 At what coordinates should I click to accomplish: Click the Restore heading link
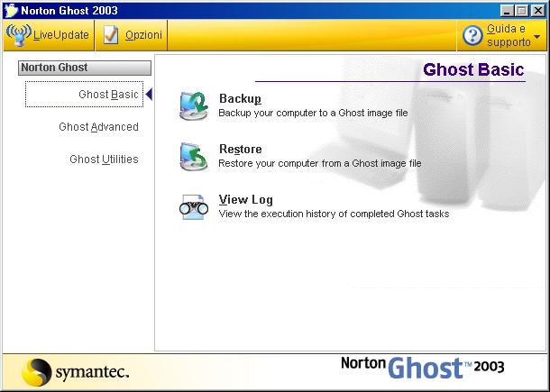(x=240, y=149)
